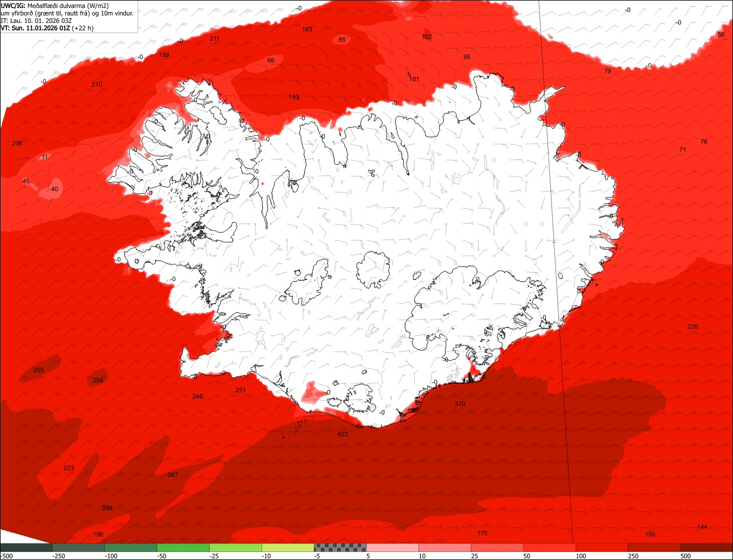This screenshot has width=733, height=560.
Task: Select the light green swatch between -25 and -10
Action: pyautogui.click(x=235, y=547)
